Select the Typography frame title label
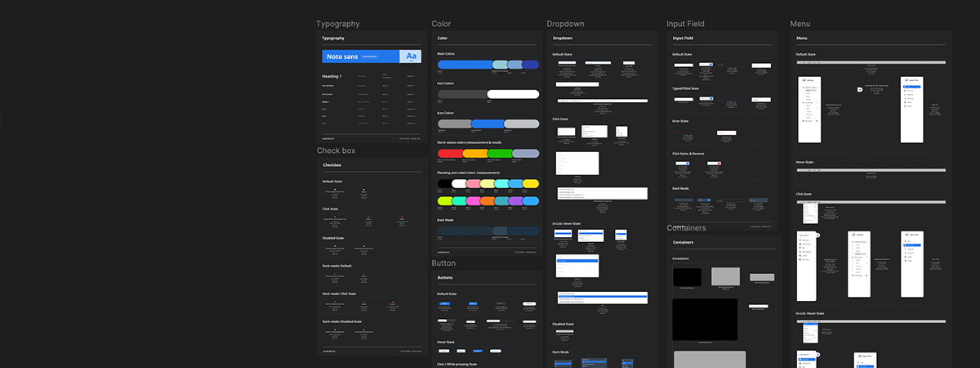The width and height of the screenshot is (980, 368). 337,25
